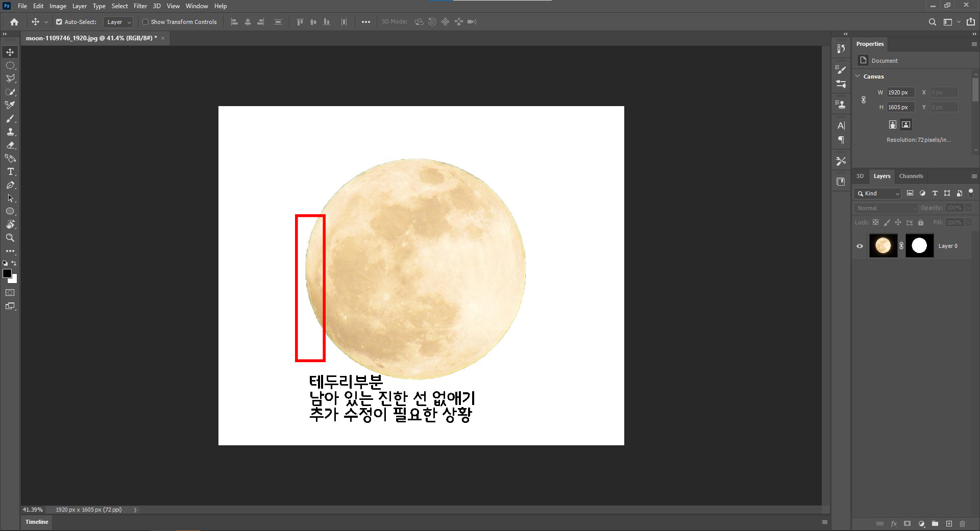Delete layer using trash icon
This screenshot has width=980, height=531.
pyautogui.click(x=963, y=524)
